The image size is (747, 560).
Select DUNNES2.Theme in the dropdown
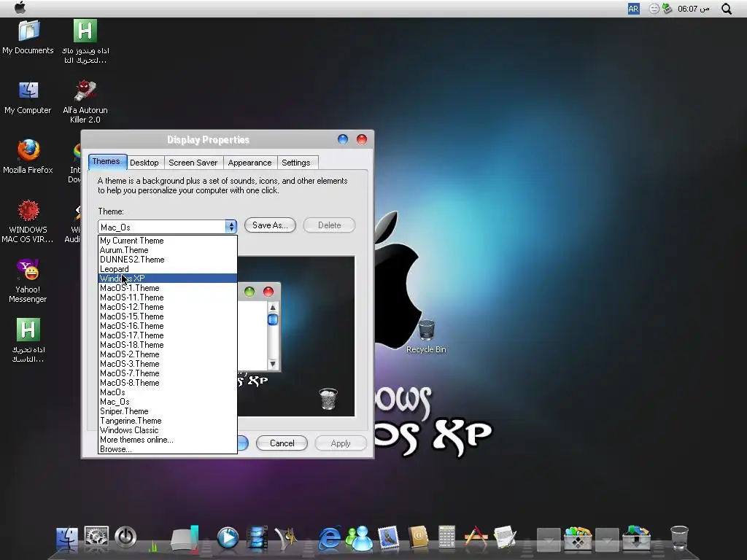point(168,260)
